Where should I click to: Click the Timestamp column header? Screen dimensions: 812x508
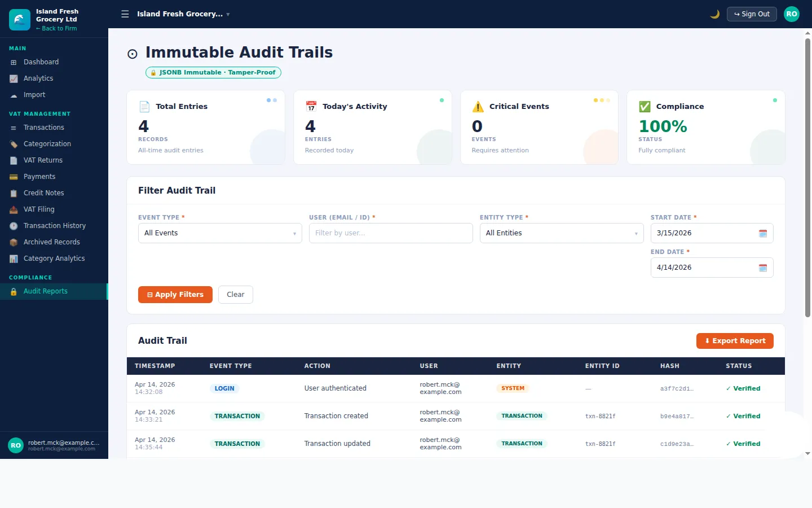point(155,366)
